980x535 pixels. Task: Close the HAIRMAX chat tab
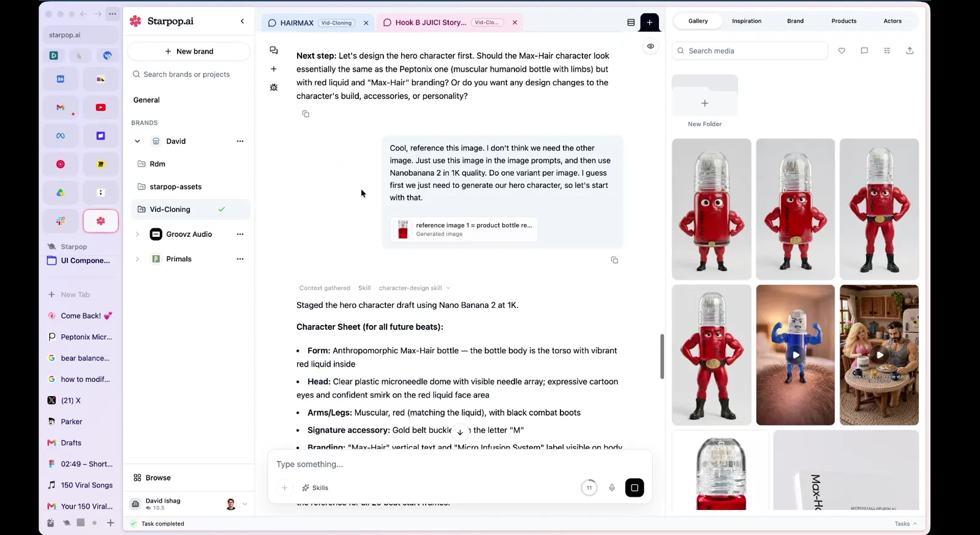click(366, 23)
